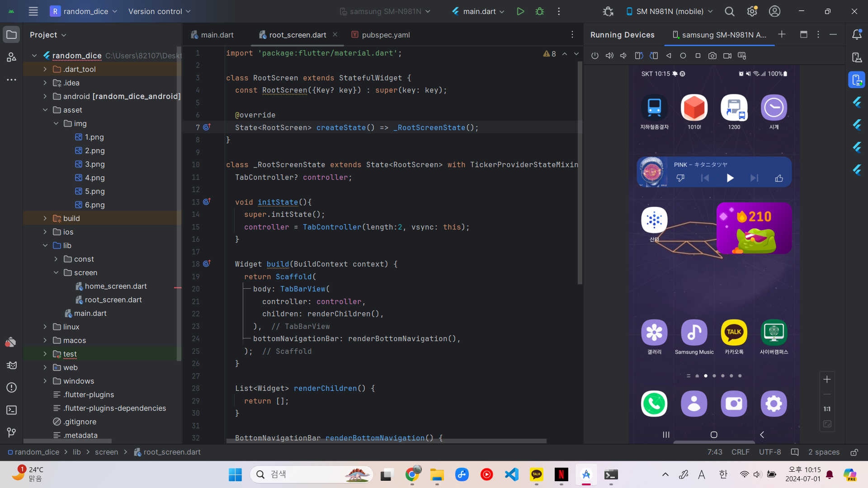Toggle read-only lock in the status bar
This screenshot has height=488, width=868.
pyautogui.click(x=854, y=452)
